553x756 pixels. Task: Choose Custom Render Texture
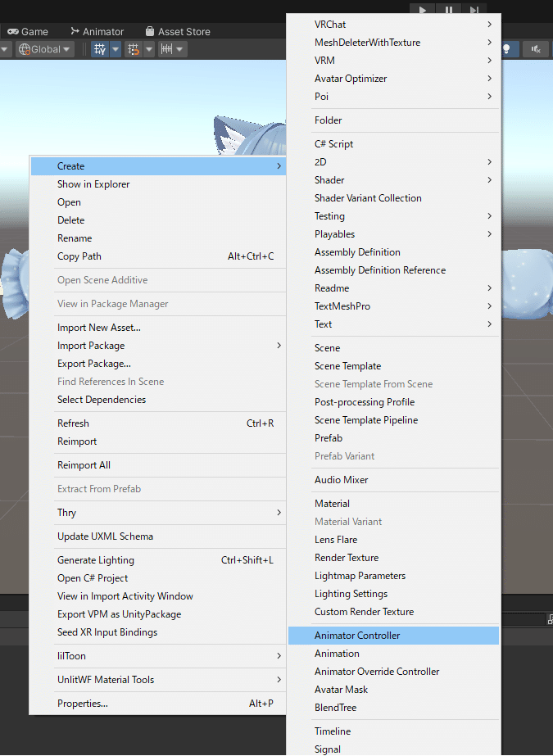(x=393, y=612)
